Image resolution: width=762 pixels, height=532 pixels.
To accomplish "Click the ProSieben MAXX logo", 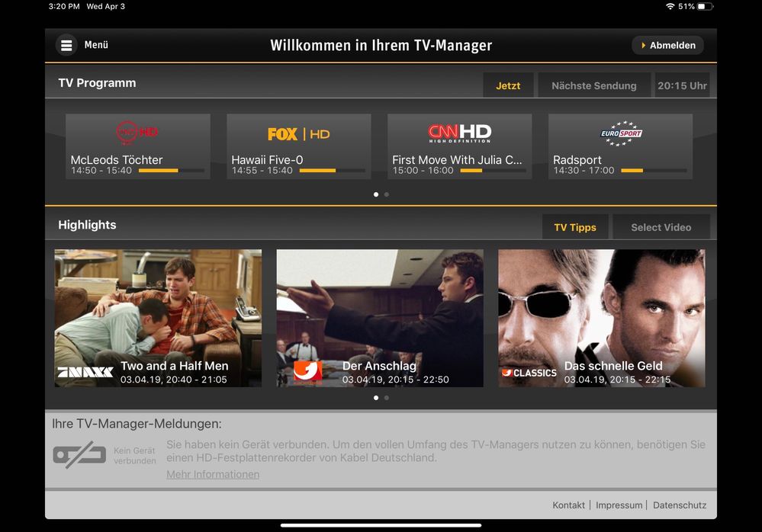I will 85,372.
